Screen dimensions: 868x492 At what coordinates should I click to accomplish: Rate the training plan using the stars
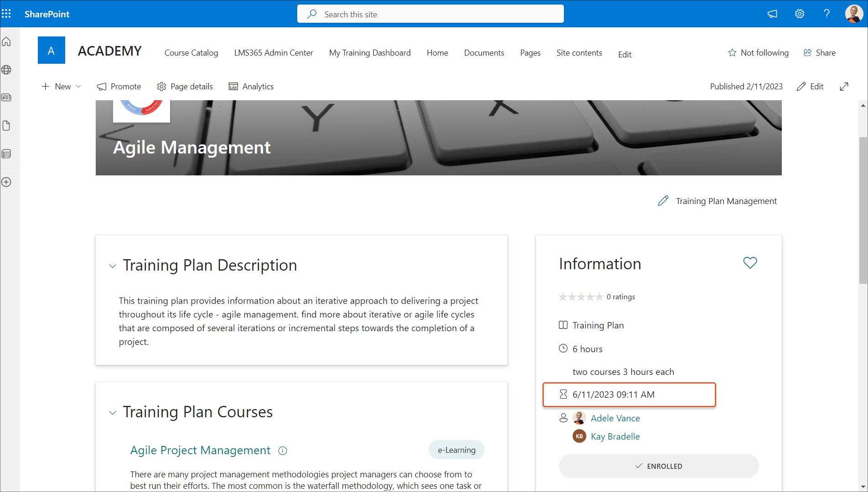[x=581, y=297]
